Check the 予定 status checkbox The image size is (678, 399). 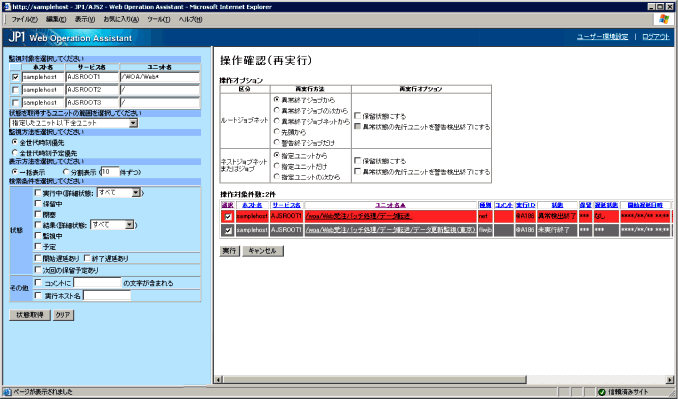pyautogui.click(x=38, y=246)
